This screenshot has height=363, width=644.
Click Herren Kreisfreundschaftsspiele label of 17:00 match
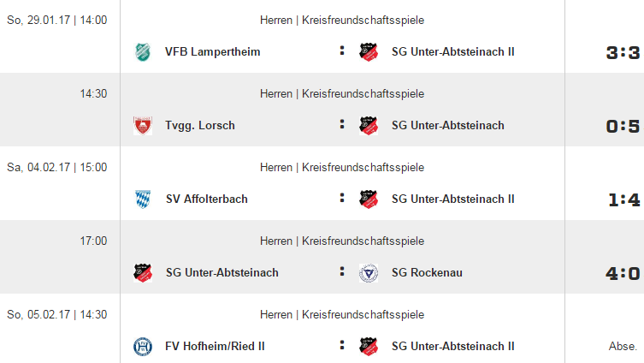click(342, 241)
